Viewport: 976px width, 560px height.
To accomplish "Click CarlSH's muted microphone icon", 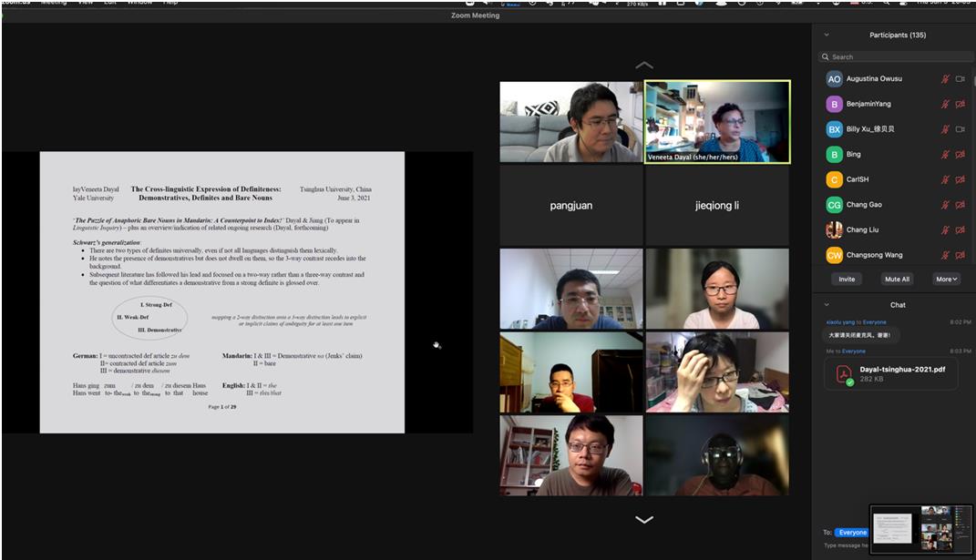I will [945, 179].
